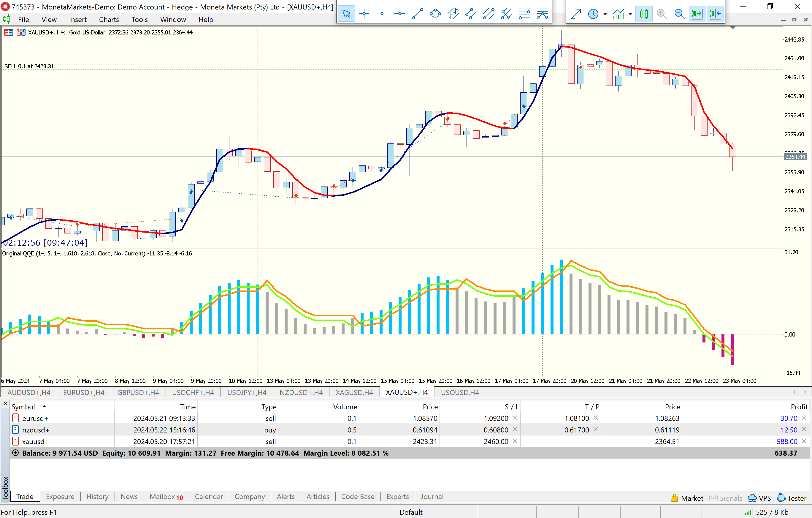Toggle candlestick chart mode
This screenshot has width=812, height=518.
(644, 14)
